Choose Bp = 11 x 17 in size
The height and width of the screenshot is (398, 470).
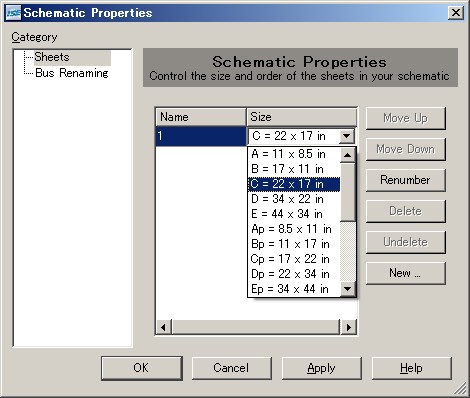point(294,244)
